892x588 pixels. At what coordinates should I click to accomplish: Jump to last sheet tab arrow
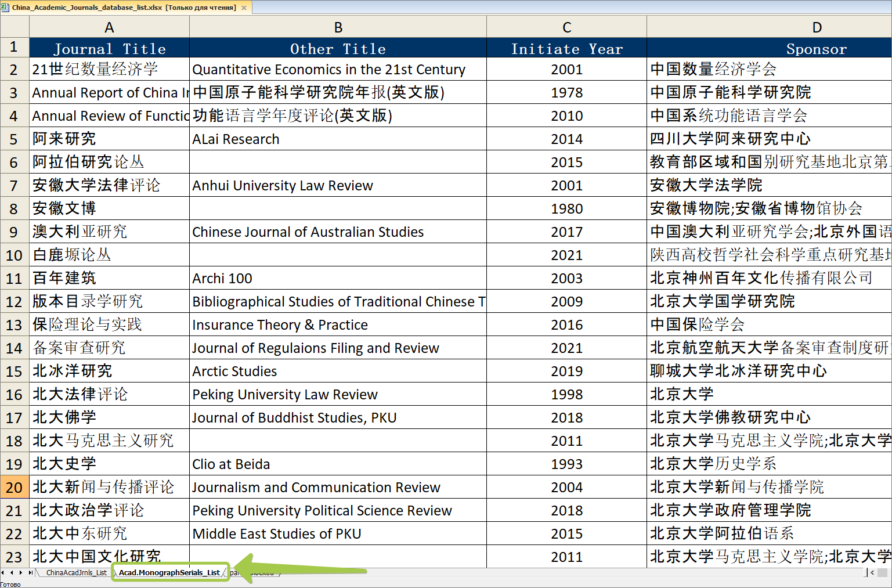point(30,572)
